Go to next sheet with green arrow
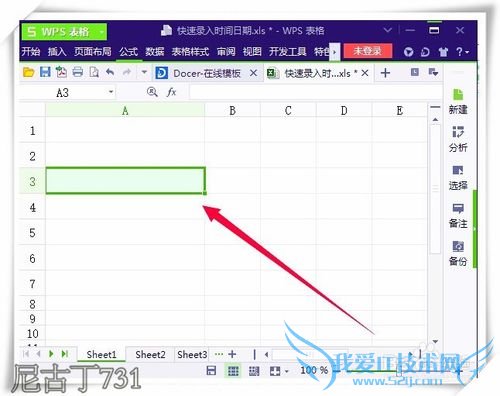 click(51, 354)
